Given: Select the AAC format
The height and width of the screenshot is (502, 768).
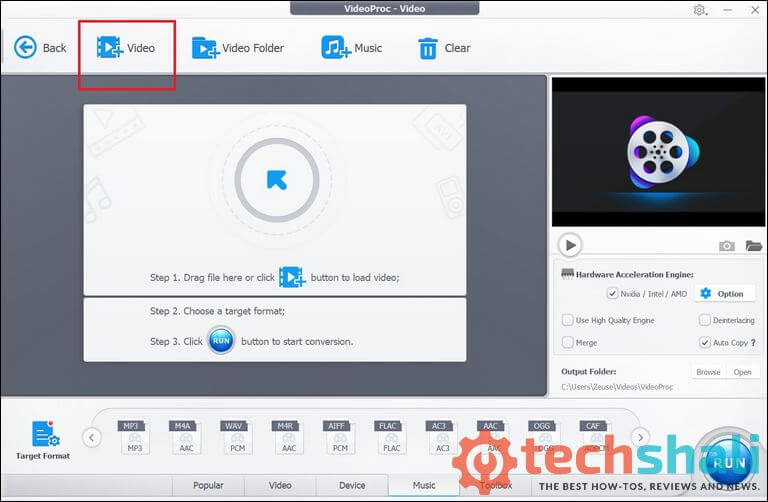Looking at the screenshot, I should [494, 437].
